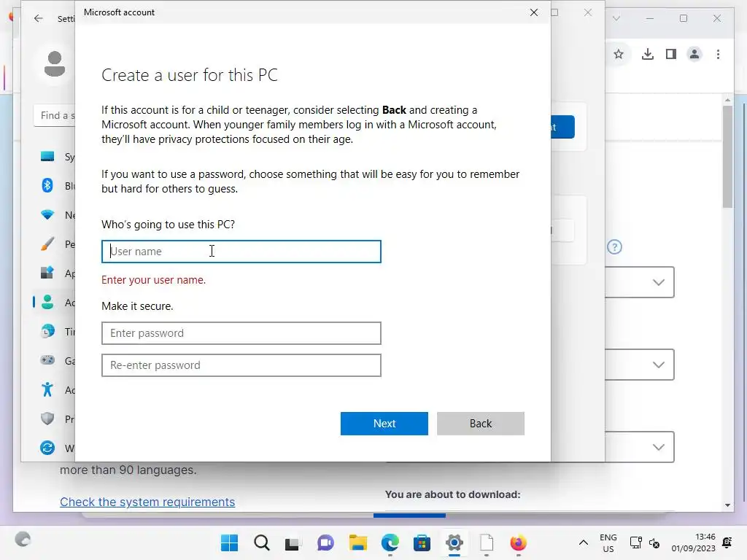Open Apps icon in Settings sidebar
Viewport: 747px width, 560px height.
[x=47, y=273]
